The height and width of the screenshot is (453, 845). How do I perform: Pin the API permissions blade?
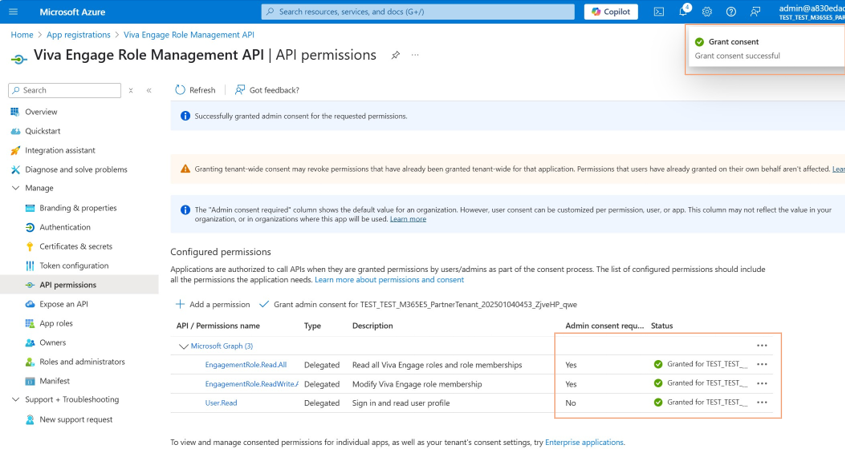coord(396,55)
